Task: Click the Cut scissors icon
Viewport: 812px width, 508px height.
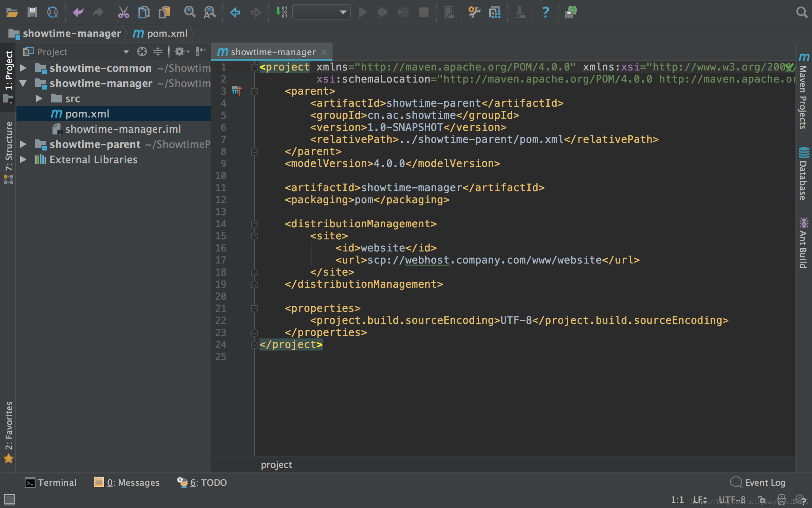Action: coord(123,13)
